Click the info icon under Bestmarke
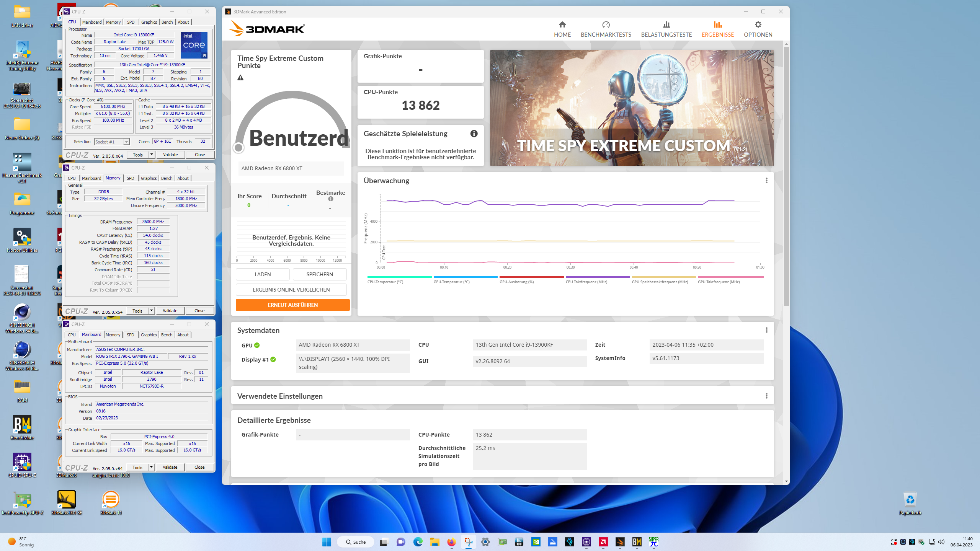980x551 pixels. (331, 199)
